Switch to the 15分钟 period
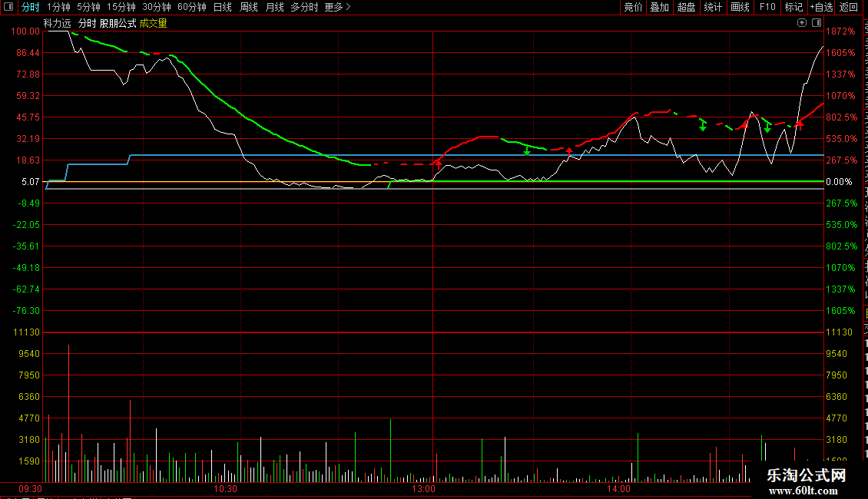This screenshot has width=868, height=499. (x=121, y=7)
